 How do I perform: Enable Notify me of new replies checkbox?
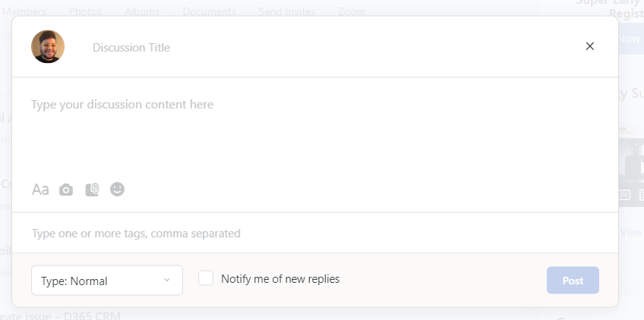tap(206, 278)
